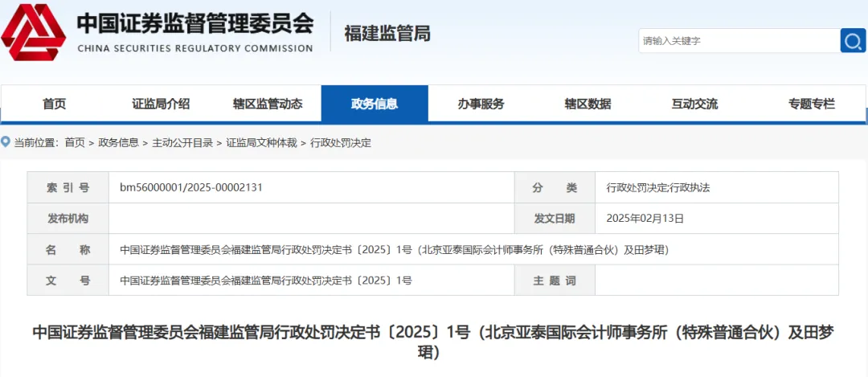Click the 发布机构 label cell
The width and height of the screenshot is (868, 377).
(68, 219)
